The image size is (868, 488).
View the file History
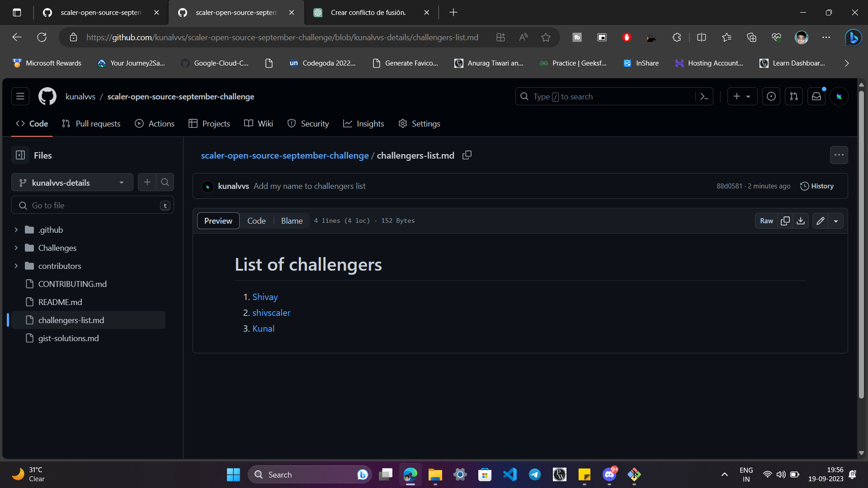(816, 186)
